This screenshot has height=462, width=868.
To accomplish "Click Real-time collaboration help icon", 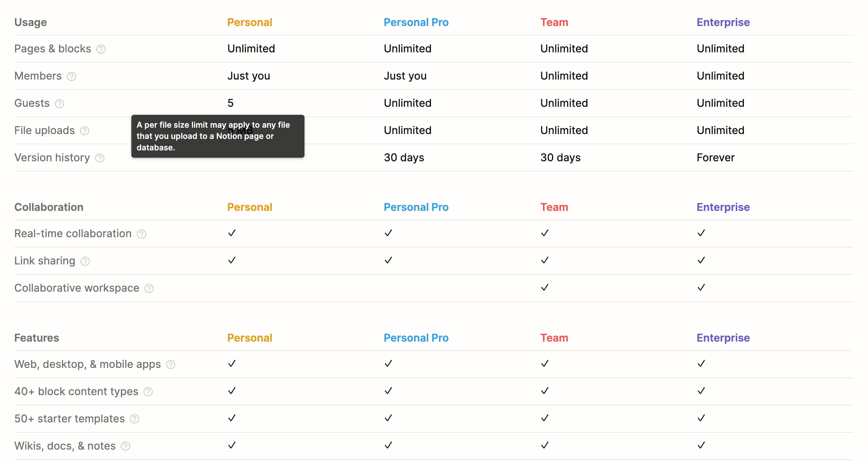I will tap(142, 234).
